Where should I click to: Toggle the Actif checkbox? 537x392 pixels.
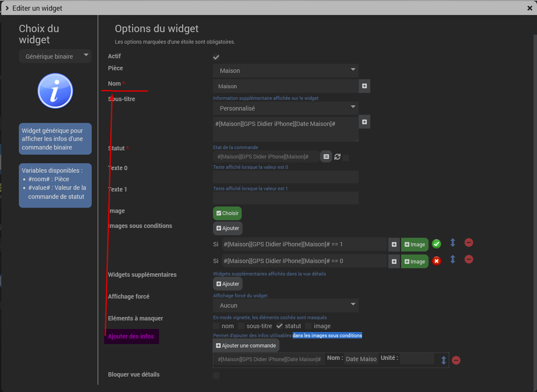216,57
